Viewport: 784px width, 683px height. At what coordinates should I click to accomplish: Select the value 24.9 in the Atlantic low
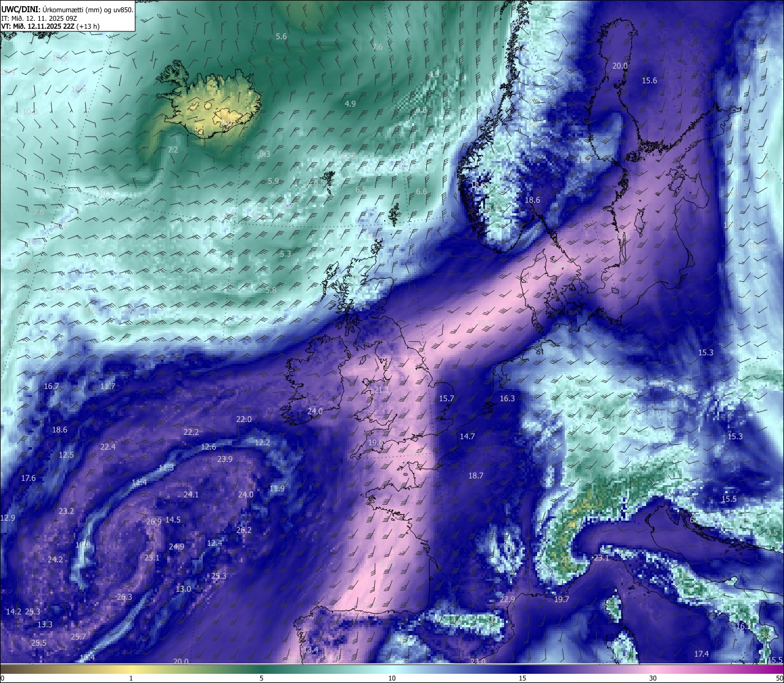176,547
